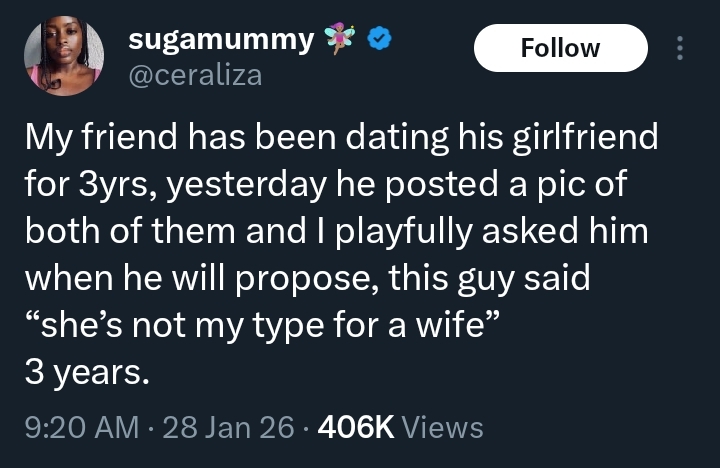
Task: Click the 9:20 AM timestamp
Action: [x=81, y=428]
